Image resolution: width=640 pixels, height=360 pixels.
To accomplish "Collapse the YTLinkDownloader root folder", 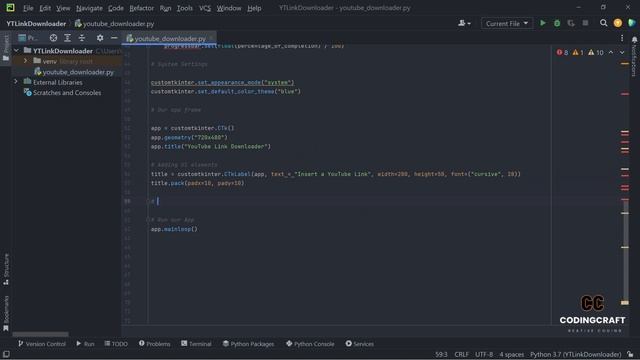I will 16,51.
